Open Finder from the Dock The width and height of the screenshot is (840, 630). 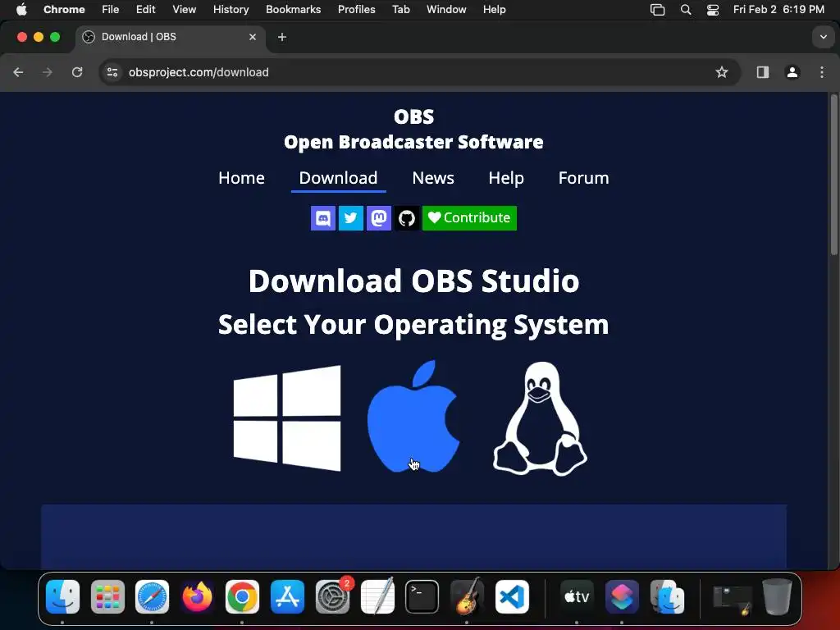click(x=62, y=596)
